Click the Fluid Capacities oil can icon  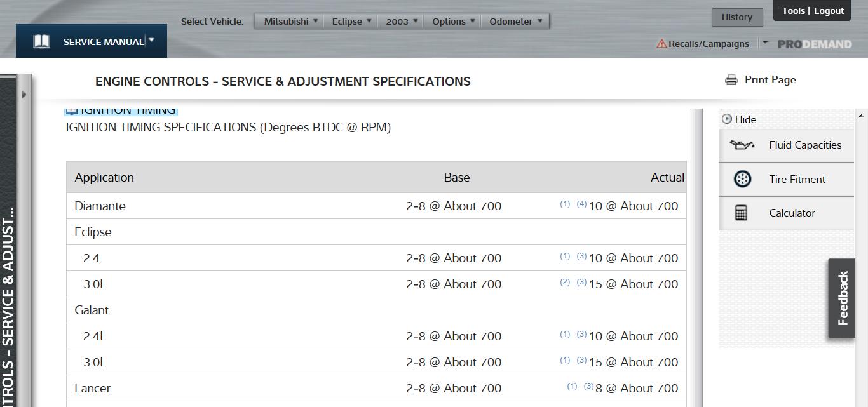[742, 145]
